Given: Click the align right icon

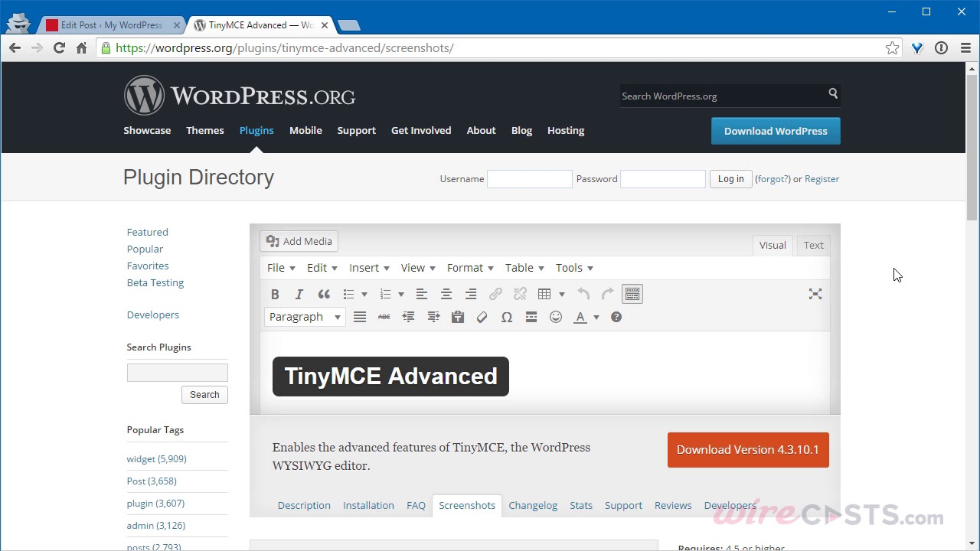Looking at the screenshot, I should click(x=471, y=294).
